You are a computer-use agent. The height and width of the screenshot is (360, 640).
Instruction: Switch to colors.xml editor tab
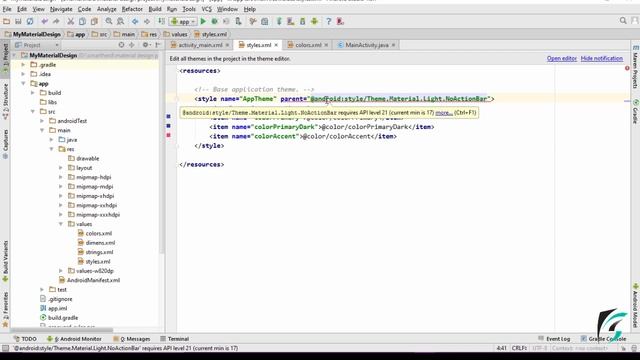coord(308,45)
